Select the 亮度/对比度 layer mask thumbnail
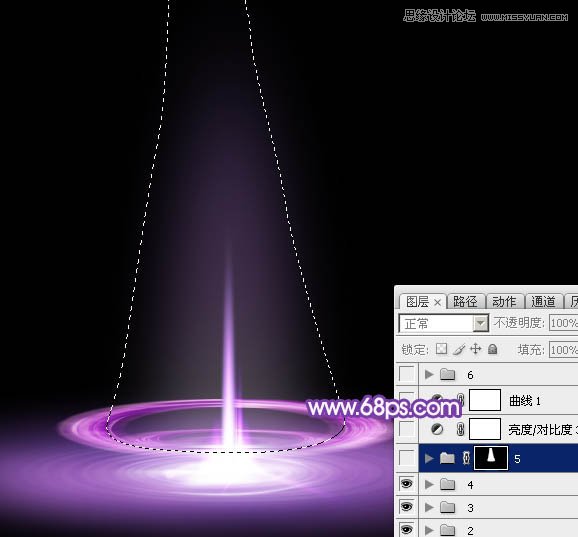578x537 pixels. coord(485,429)
